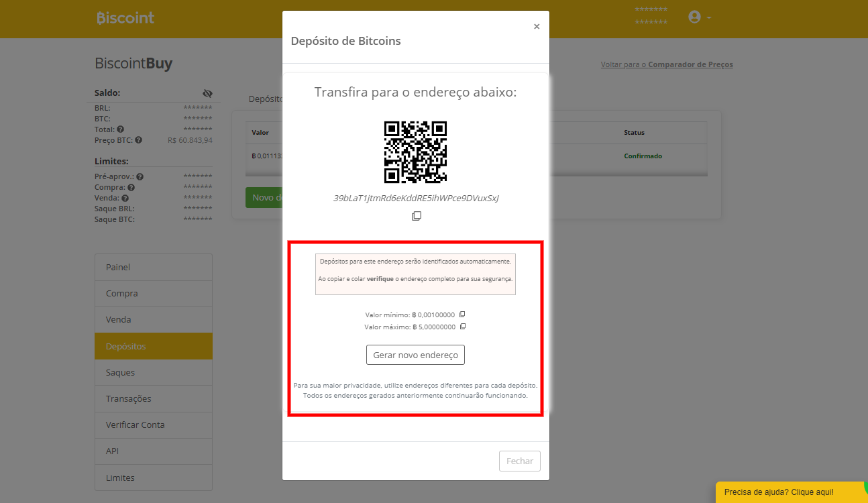Click the R$ 60.843,94 price value

pos(190,140)
